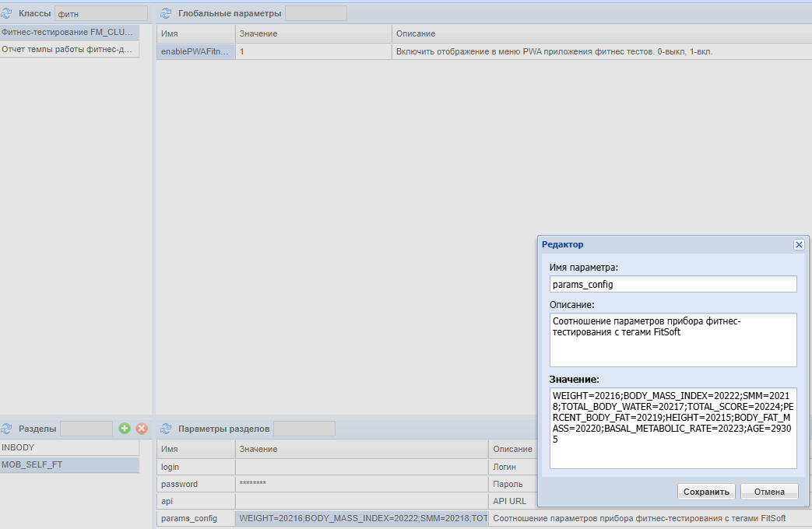Refresh the Разделы panel

coord(6,429)
